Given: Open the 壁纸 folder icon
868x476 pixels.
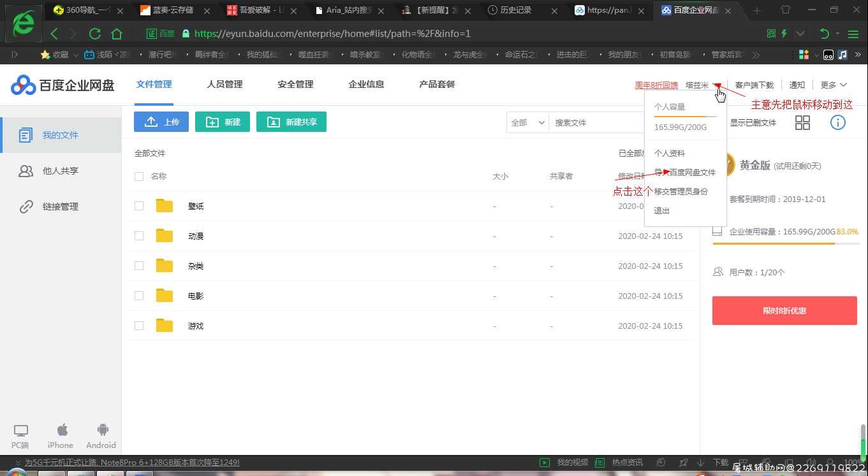Looking at the screenshot, I should click(x=165, y=206).
